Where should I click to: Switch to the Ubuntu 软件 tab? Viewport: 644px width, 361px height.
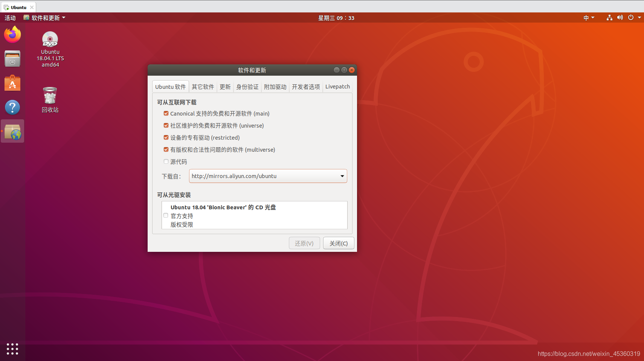171,87
